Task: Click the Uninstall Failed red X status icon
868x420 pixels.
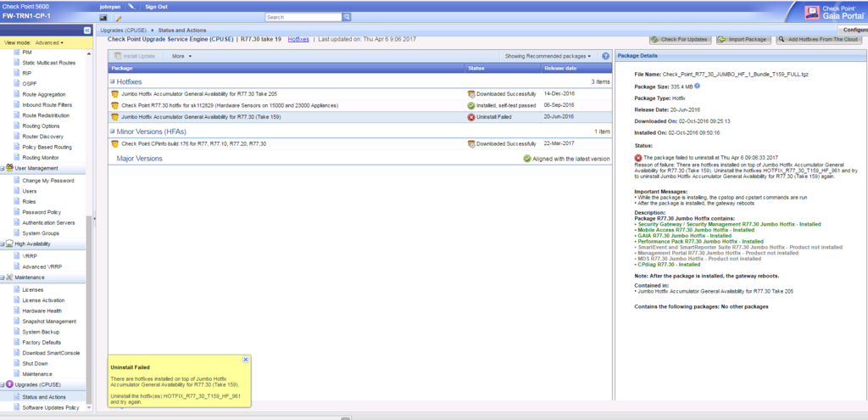Action: [x=471, y=117]
